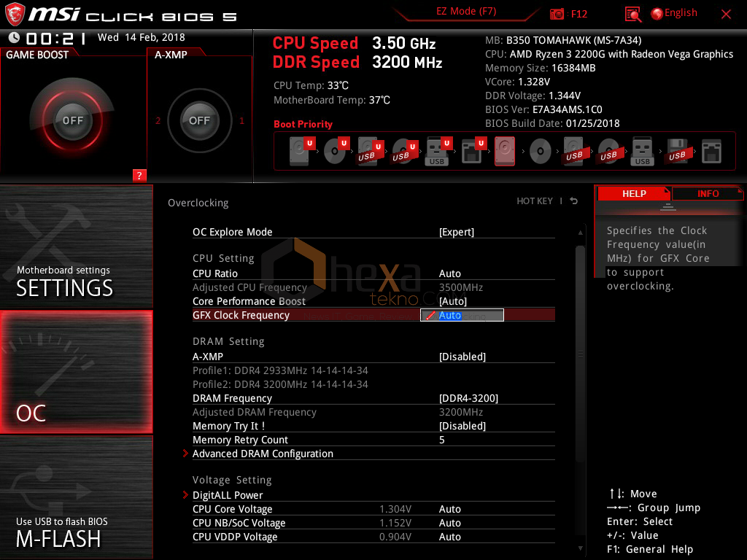Image resolution: width=747 pixels, height=560 pixels.
Task: Click Profile2: DDR4 3200MHz 14-14-14-34
Action: pyautogui.click(x=280, y=384)
